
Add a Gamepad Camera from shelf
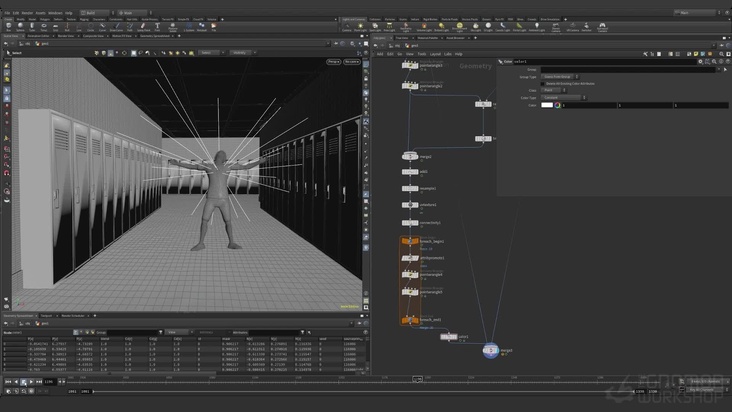click(x=603, y=27)
